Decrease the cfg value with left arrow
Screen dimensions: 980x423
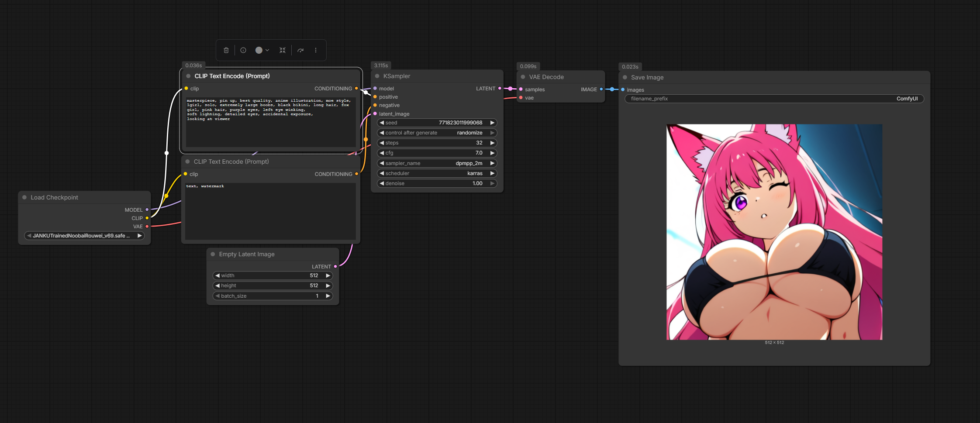(382, 153)
